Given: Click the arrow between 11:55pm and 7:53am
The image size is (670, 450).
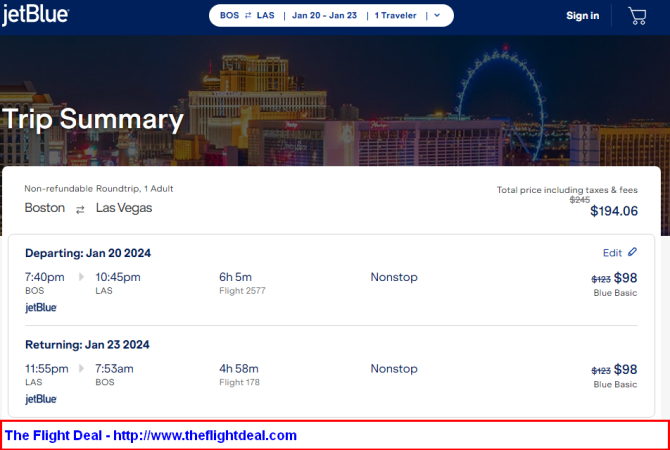Looking at the screenshot, I should tap(81, 368).
